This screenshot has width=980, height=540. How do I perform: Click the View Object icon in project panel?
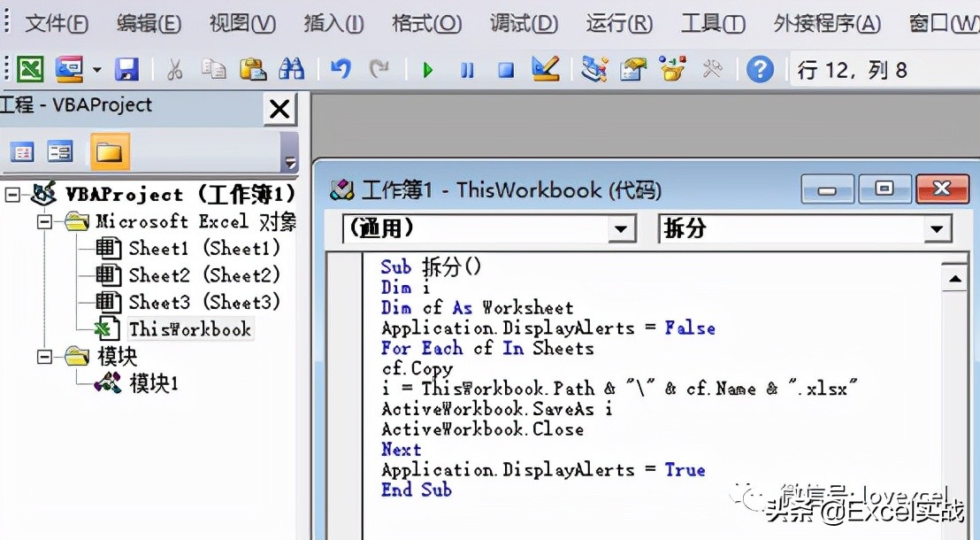[61, 152]
